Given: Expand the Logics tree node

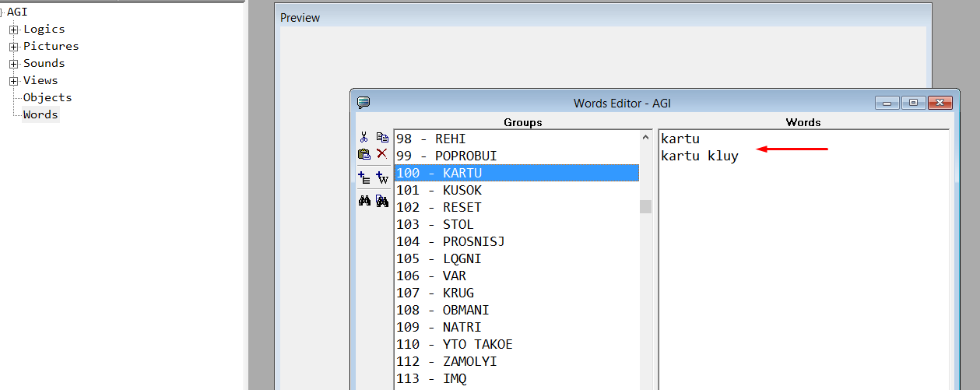Looking at the screenshot, I should [x=14, y=30].
